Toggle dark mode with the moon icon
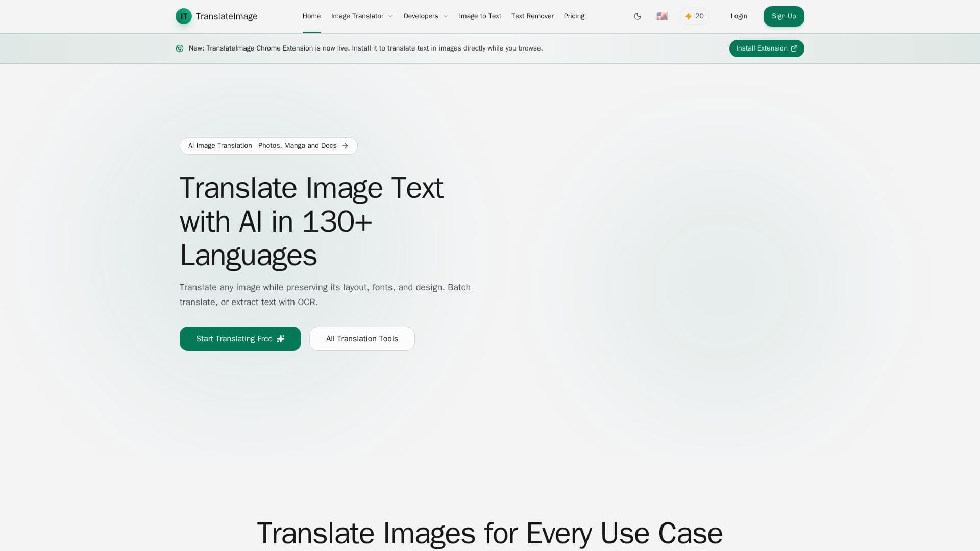Image resolution: width=980 pixels, height=551 pixels. [x=638, y=16]
